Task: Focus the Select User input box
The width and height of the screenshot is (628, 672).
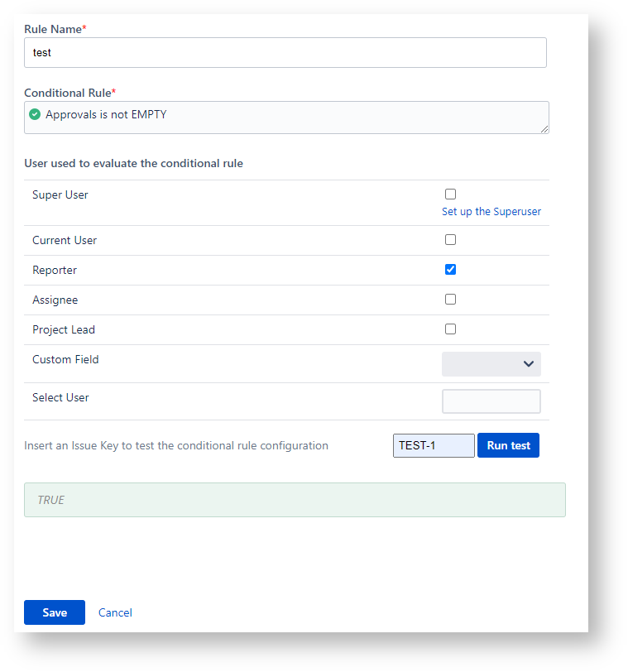Action: [491, 401]
